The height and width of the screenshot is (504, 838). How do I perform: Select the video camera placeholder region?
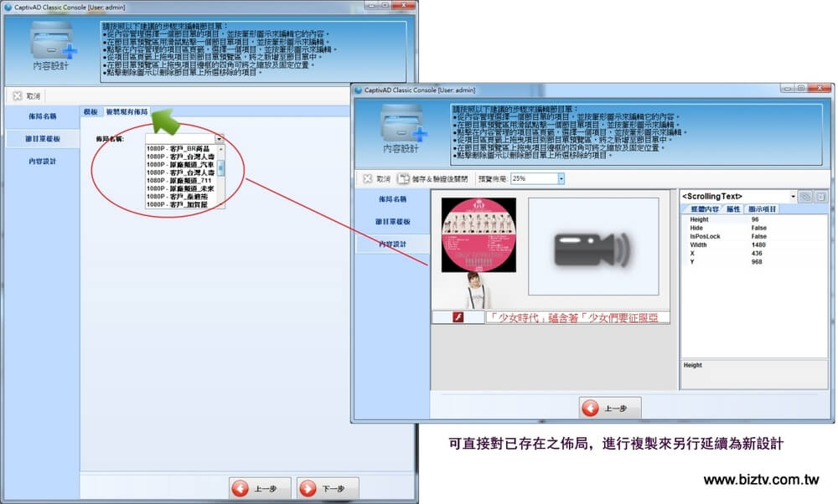tap(592, 246)
